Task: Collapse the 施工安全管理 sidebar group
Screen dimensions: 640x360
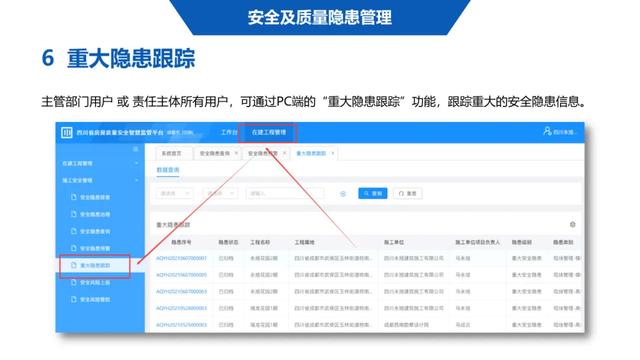Action: pos(100,180)
